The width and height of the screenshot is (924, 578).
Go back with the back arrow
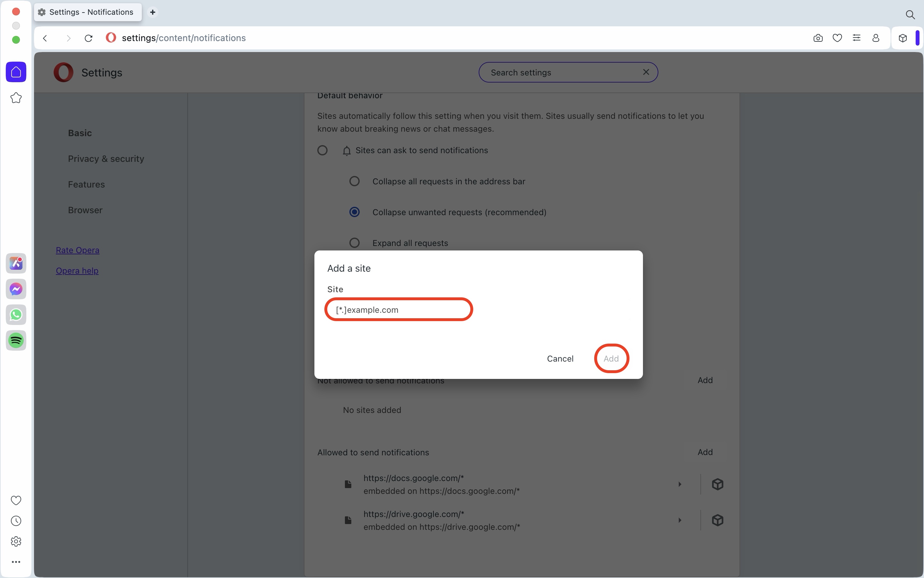click(45, 38)
